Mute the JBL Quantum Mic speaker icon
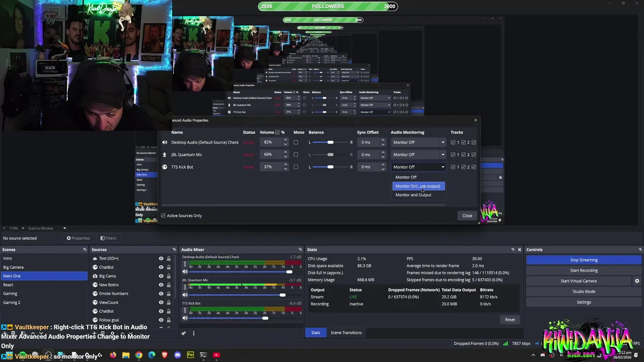This screenshot has height=362, width=644. 185,295
